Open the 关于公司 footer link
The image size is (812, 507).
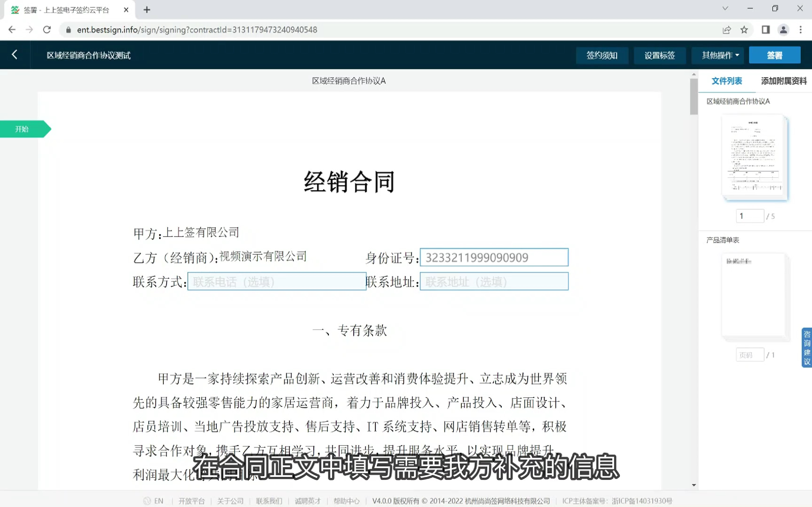(230, 501)
